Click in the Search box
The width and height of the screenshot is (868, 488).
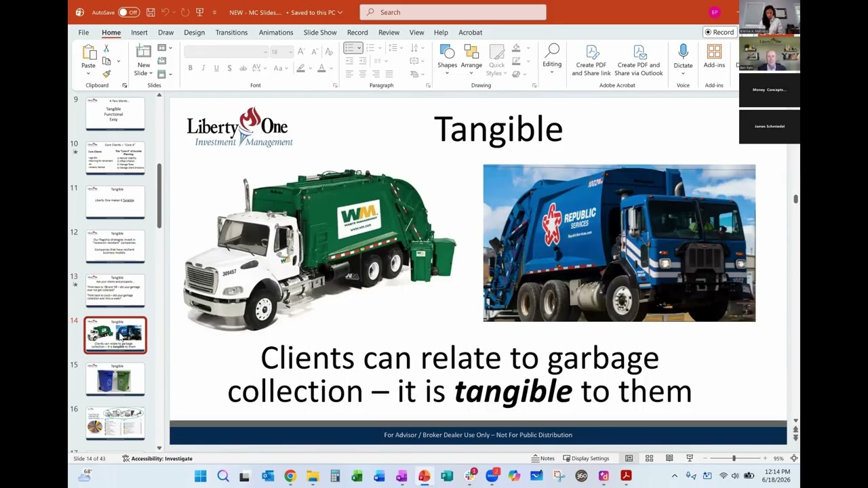pos(453,12)
